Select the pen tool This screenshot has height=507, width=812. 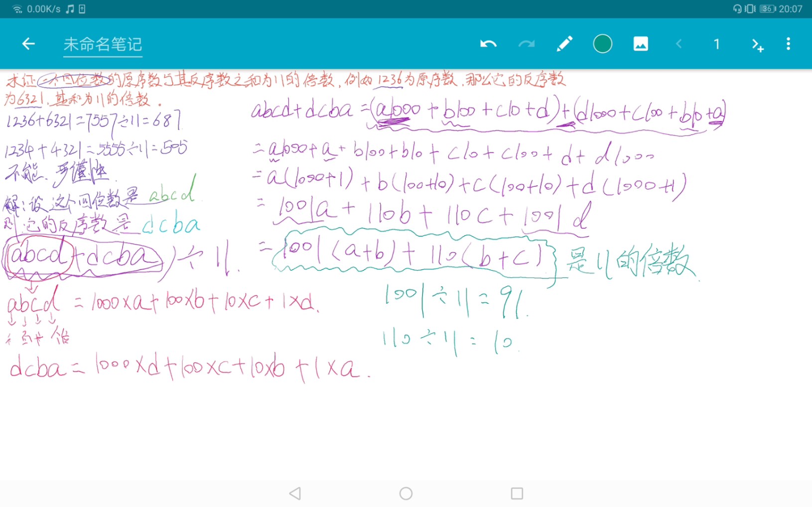pyautogui.click(x=564, y=44)
